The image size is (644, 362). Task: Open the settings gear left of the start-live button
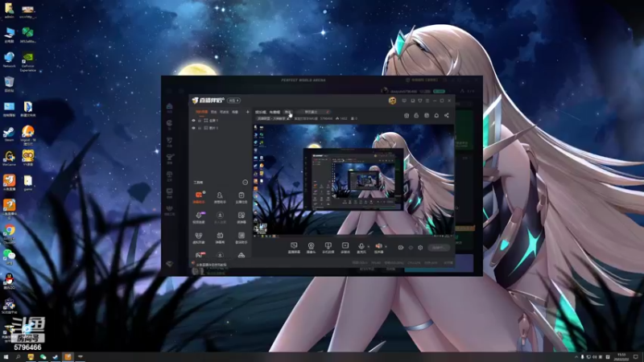click(420, 248)
